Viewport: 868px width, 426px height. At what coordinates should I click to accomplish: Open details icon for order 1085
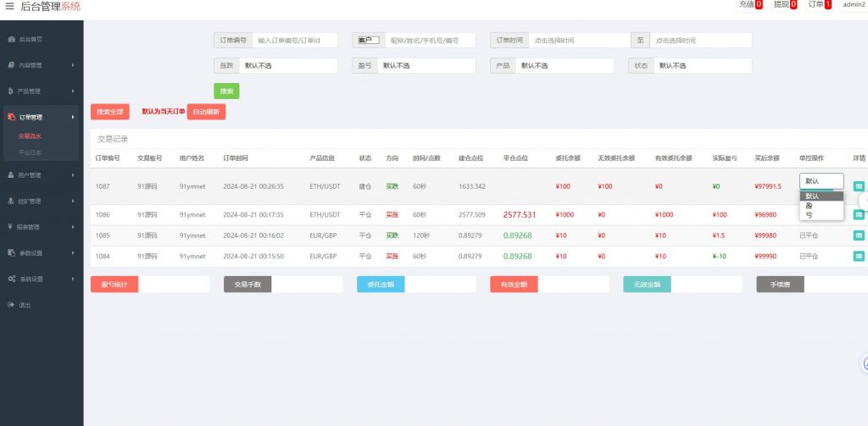[859, 235]
